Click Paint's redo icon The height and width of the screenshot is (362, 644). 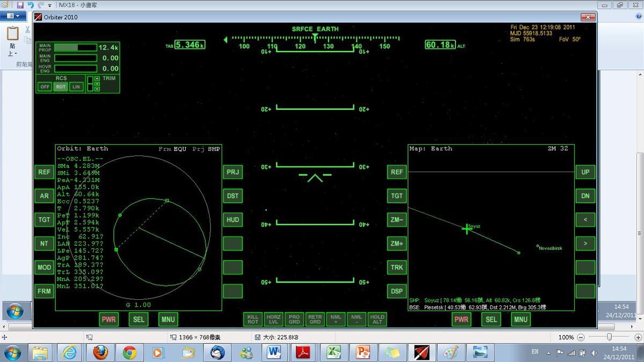(x=40, y=5)
